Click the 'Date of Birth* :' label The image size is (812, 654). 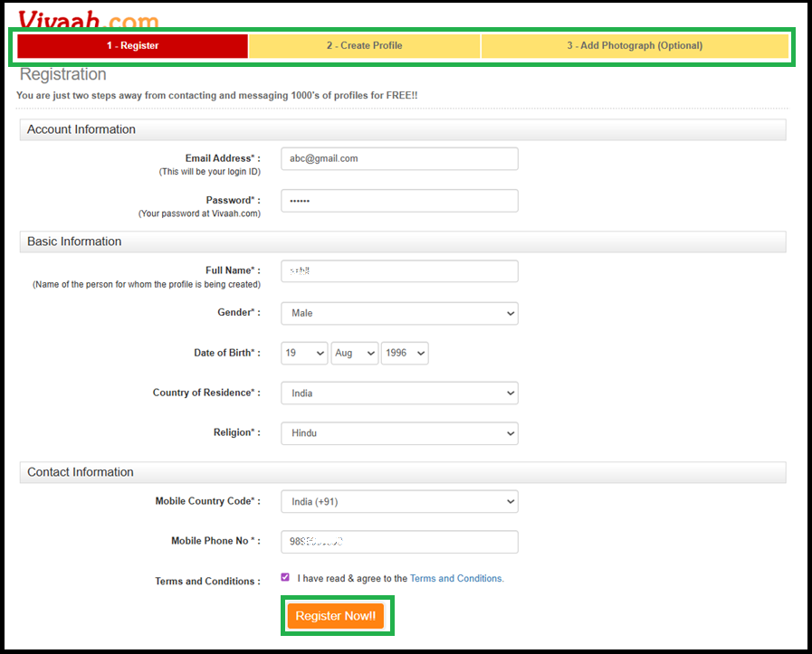click(x=227, y=353)
